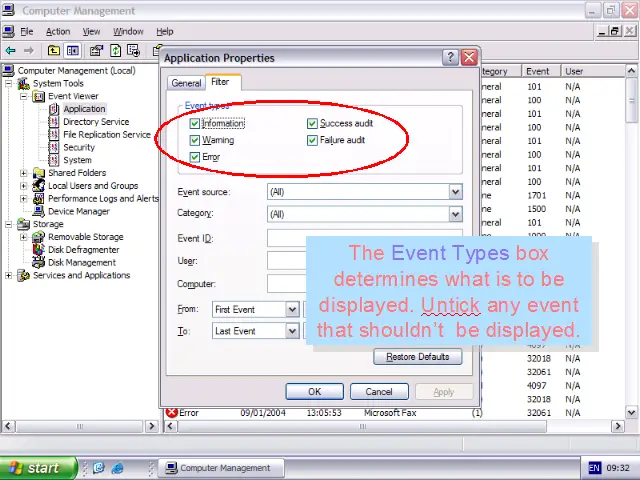This screenshot has width=640, height=480.
Task: Untick the Error checkbox
Action: point(195,157)
